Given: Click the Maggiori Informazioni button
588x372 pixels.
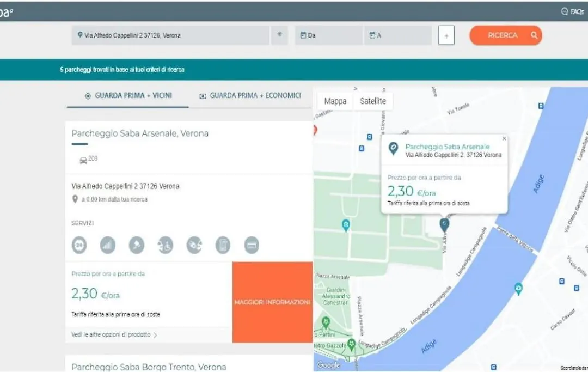Looking at the screenshot, I should point(272,302).
